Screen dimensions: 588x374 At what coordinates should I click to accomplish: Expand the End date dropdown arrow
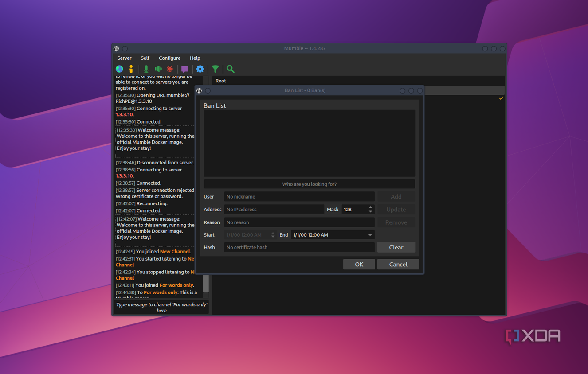[370, 235]
